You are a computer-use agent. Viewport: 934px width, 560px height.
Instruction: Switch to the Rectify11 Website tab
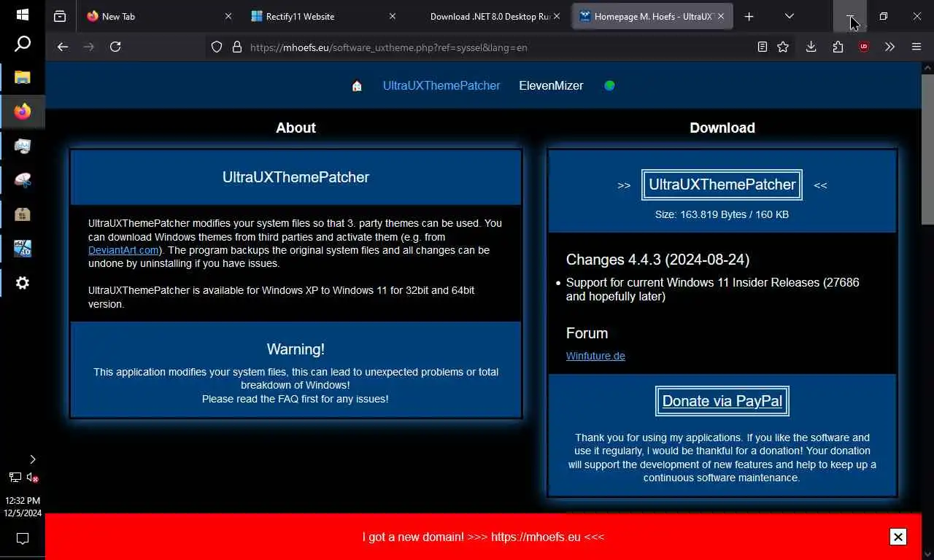tap(325, 16)
